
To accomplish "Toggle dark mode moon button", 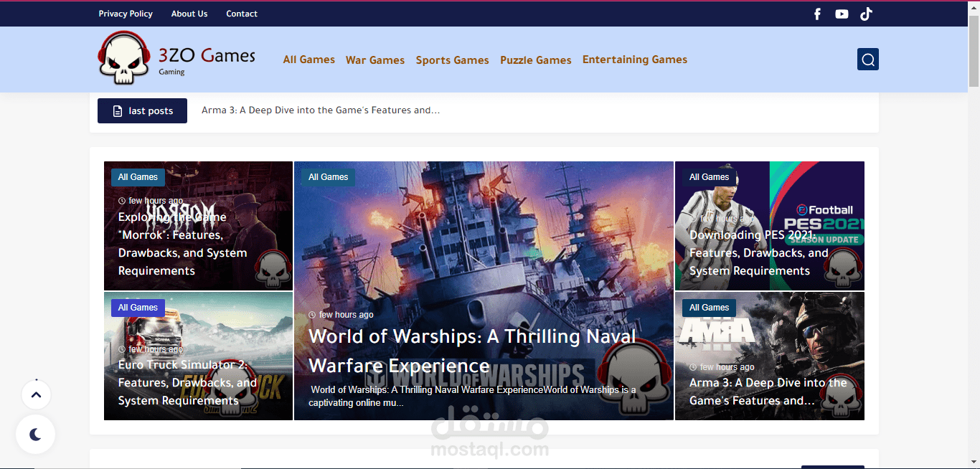I will coord(36,435).
